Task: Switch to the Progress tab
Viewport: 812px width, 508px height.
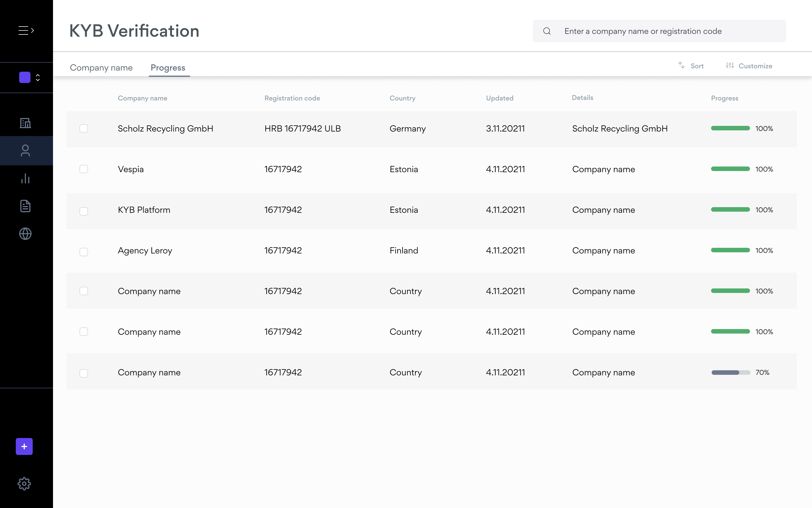Action: pos(168,67)
